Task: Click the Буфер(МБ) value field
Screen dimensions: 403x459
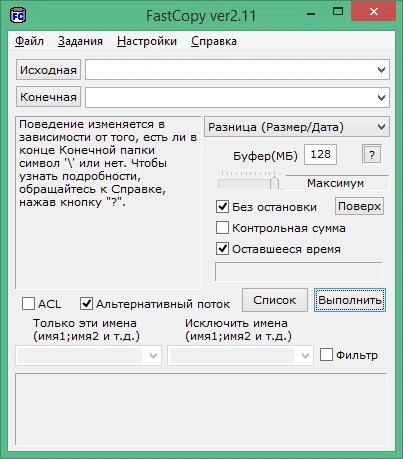Action: (320, 154)
